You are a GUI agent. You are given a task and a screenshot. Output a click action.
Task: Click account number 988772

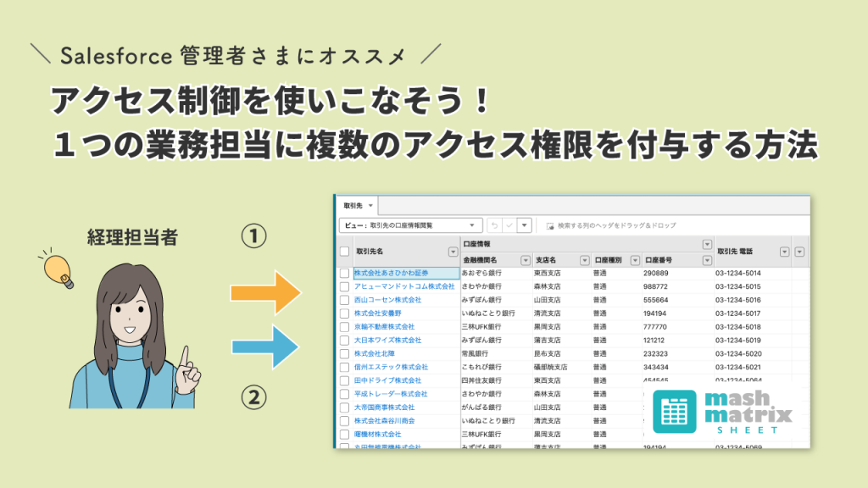(x=655, y=286)
